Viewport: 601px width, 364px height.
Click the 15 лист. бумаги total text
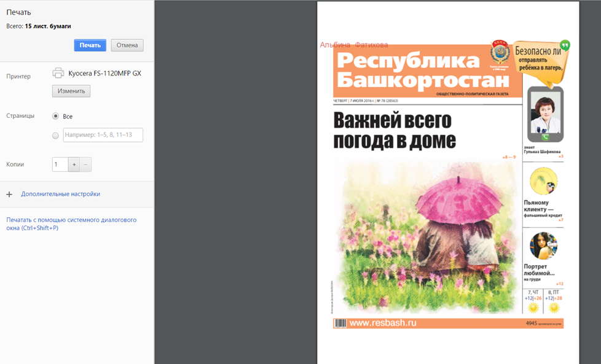[48, 26]
